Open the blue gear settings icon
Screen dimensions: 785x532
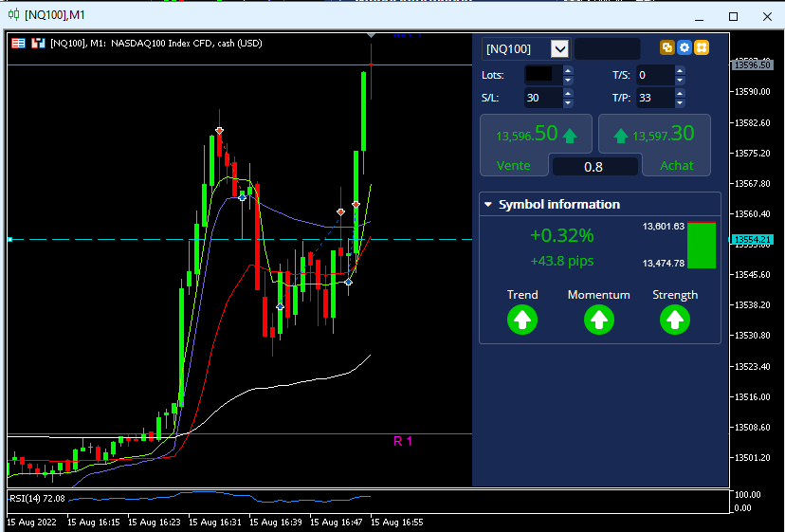(x=685, y=47)
